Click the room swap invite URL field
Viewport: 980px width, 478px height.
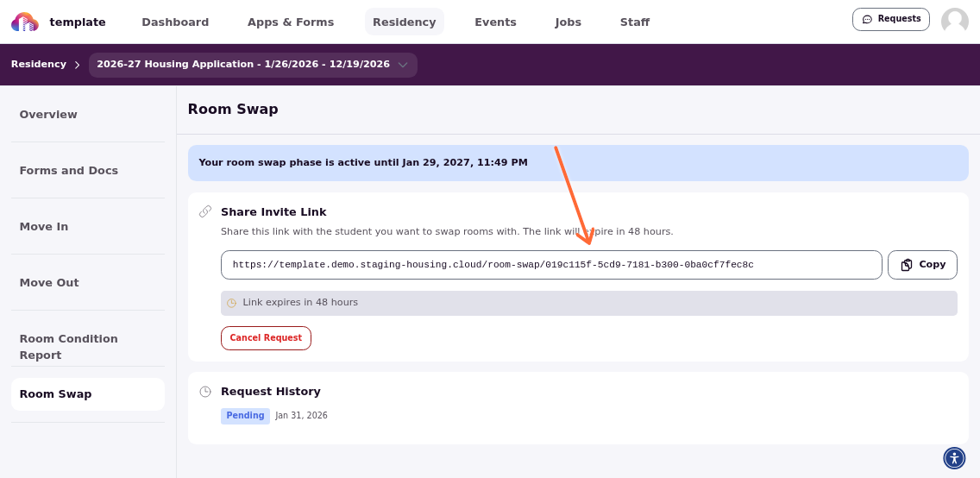point(551,265)
